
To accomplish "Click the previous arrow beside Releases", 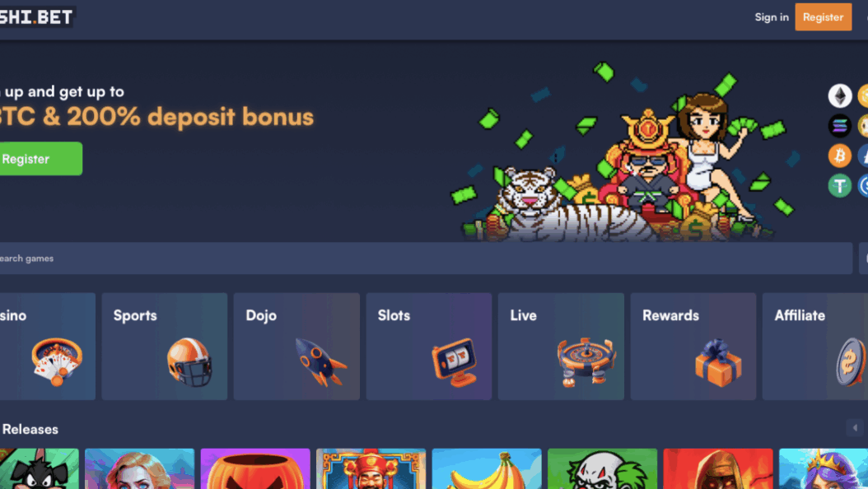I will click(855, 427).
